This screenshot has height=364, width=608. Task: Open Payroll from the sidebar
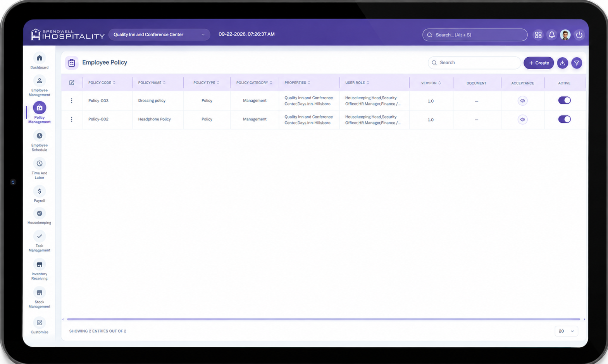pyautogui.click(x=40, y=194)
